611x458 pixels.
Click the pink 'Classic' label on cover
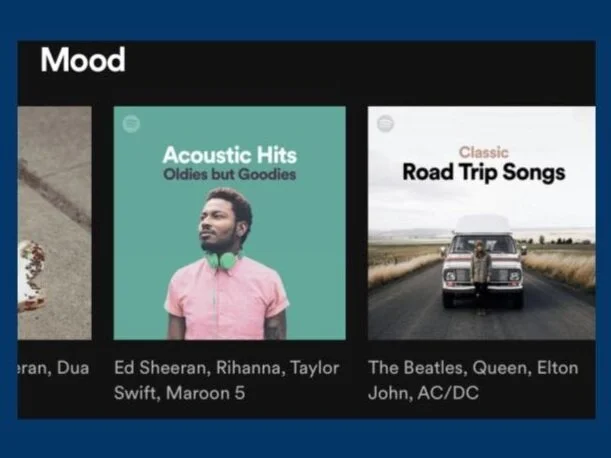tap(484, 152)
